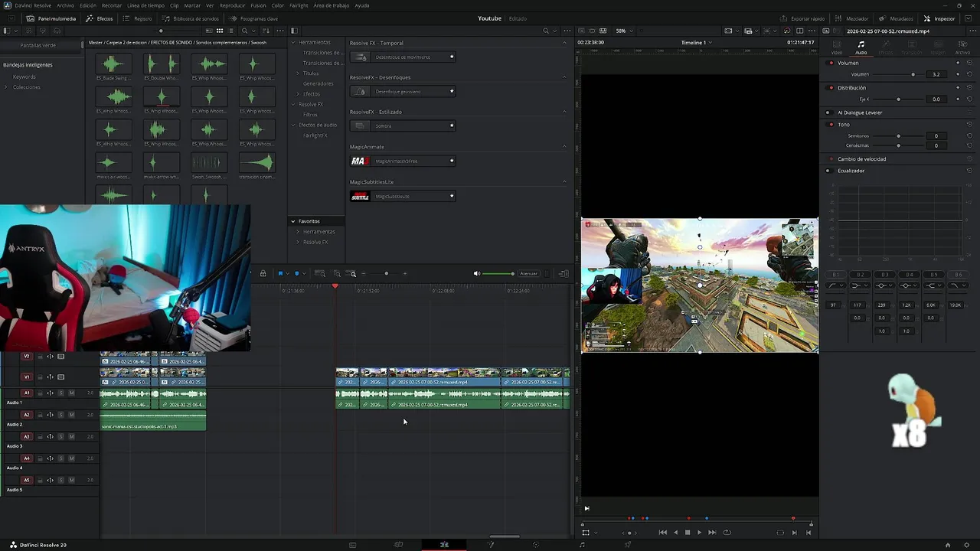Solo the Audio 2 track
This screenshot has width=980, height=551.
point(60,415)
